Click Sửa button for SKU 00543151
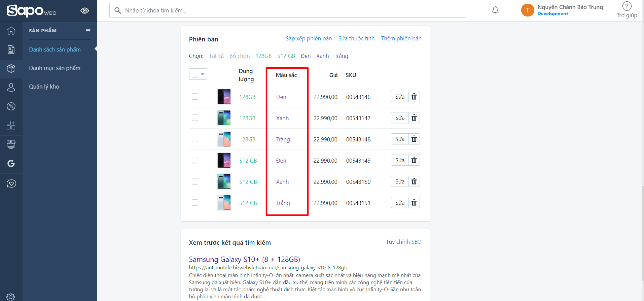Image resolution: width=644 pixels, height=301 pixels. (x=400, y=203)
